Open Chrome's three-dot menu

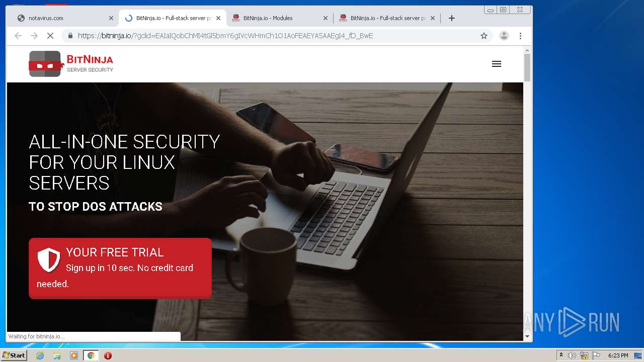(520, 36)
